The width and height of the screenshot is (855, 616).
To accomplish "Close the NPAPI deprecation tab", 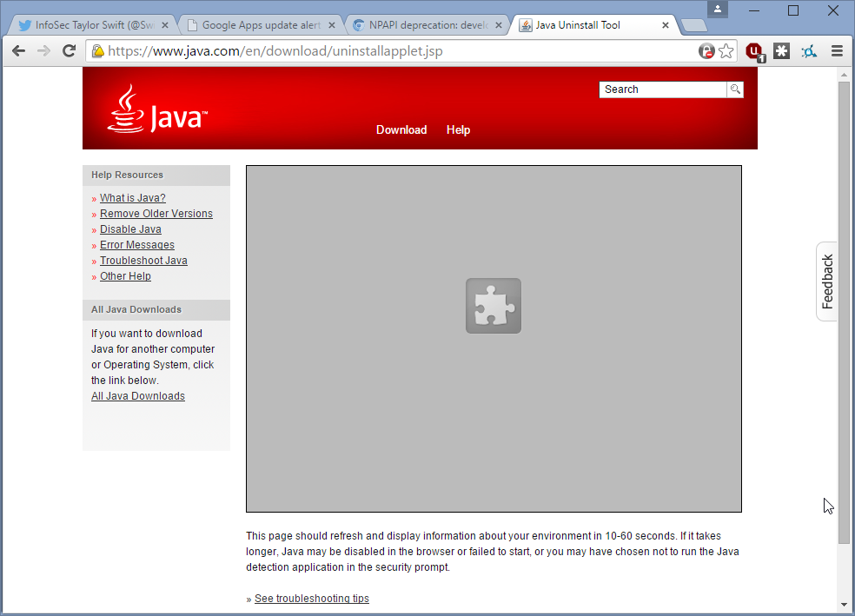I will [x=499, y=25].
